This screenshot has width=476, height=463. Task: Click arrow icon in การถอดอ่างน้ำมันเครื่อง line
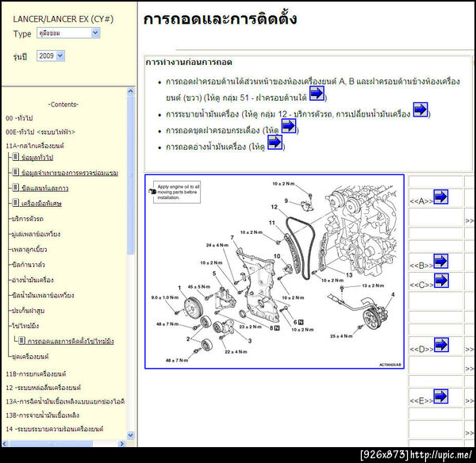tap(274, 142)
